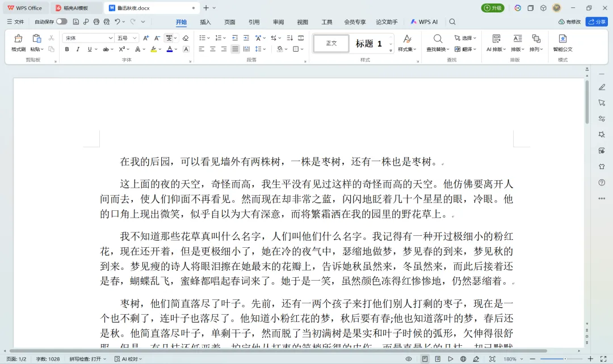This screenshot has width=613, height=364.
Task: Expand highlight color dropdown arrow
Action: click(x=160, y=49)
